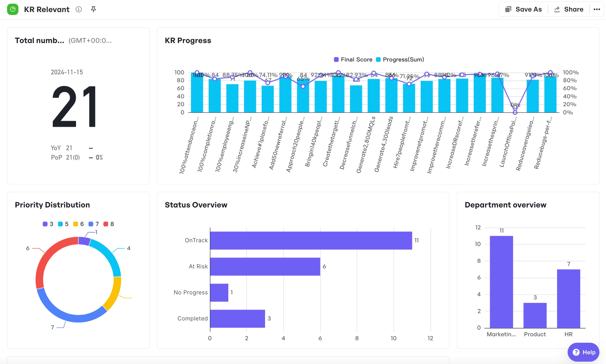The image size is (606, 364).
Task: Click the Total numb... card title
Action: coord(39,40)
